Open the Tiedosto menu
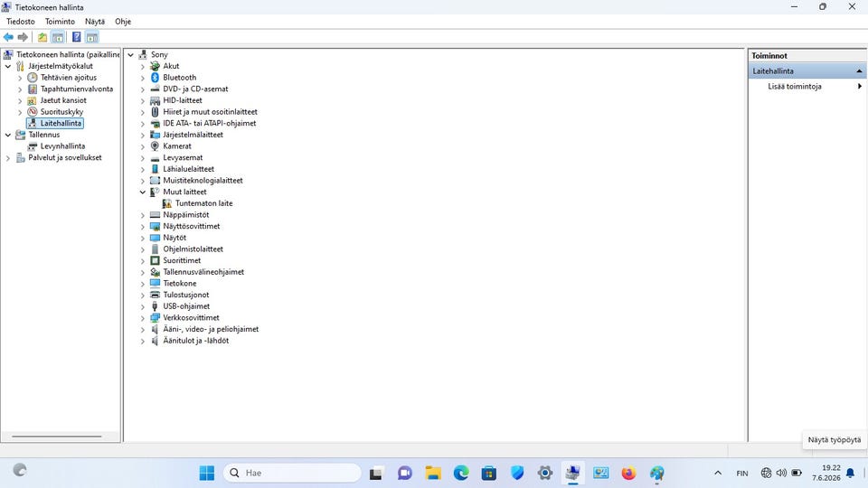Screen dimensions: 868x488 pos(21,22)
